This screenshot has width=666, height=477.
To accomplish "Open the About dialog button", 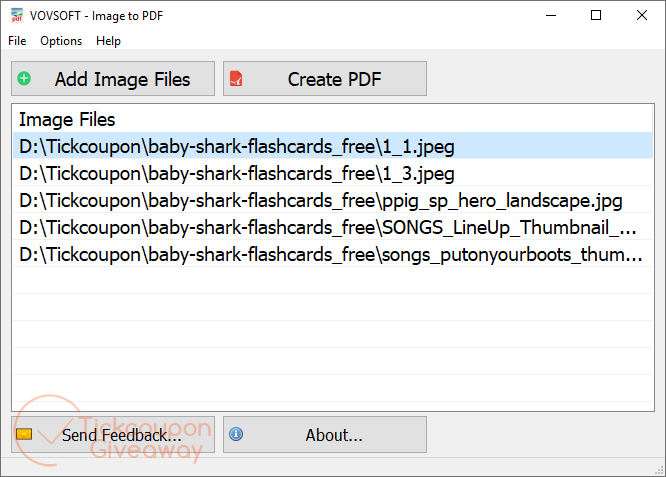I will [x=325, y=434].
